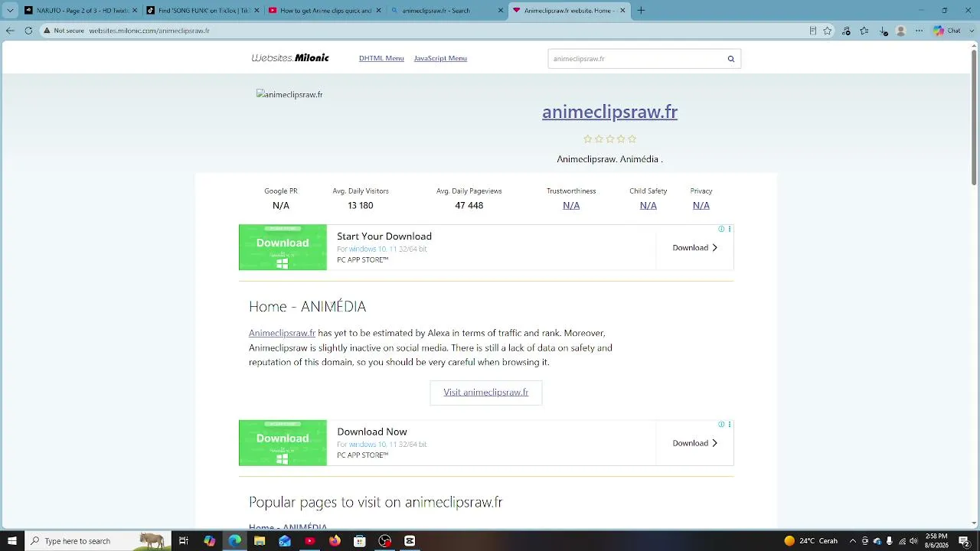Click the ad info icon on first ad

(721, 229)
